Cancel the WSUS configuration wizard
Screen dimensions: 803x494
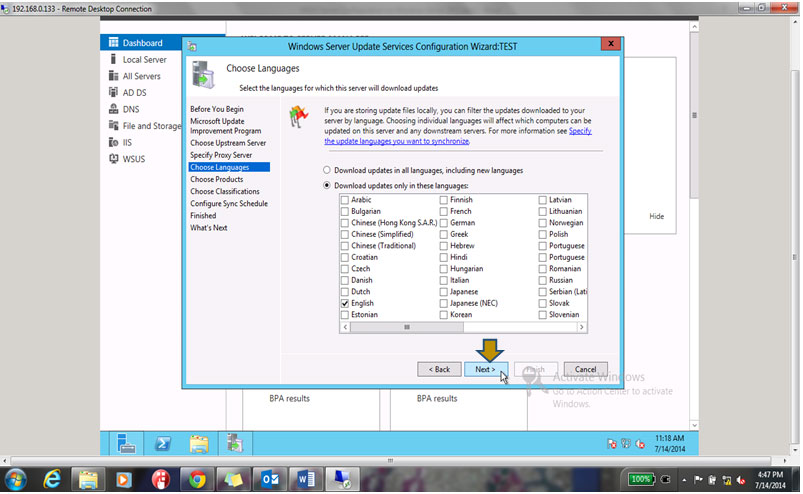[x=585, y=369]
